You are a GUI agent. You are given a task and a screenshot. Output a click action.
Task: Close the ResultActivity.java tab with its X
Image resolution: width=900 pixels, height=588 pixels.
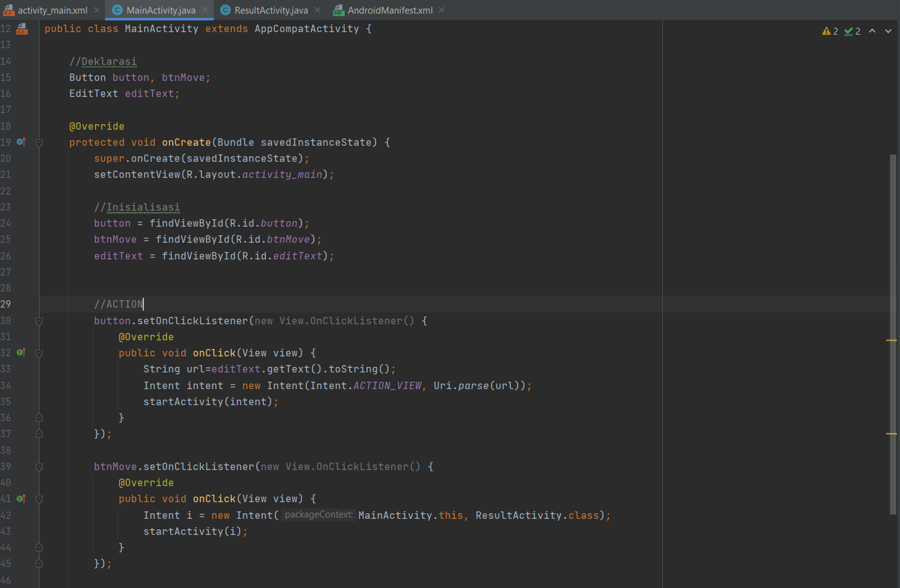click(x=319, y=10)
